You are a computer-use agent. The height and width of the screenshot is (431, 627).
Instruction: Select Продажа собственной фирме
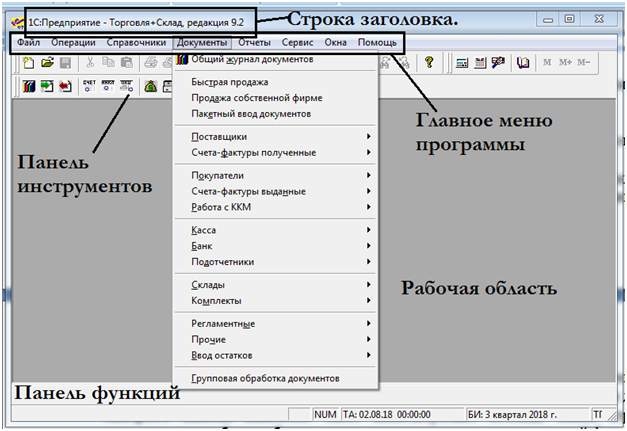[276, 98]
